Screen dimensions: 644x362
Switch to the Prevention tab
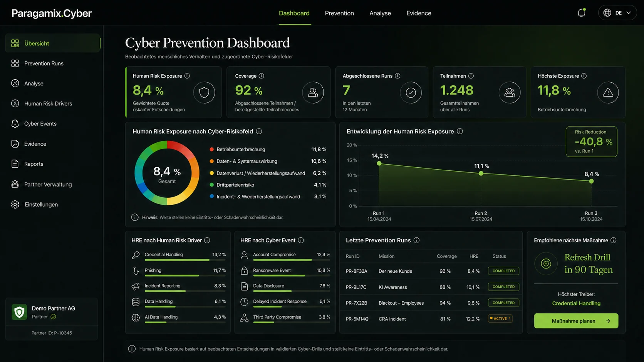point(339,13)
